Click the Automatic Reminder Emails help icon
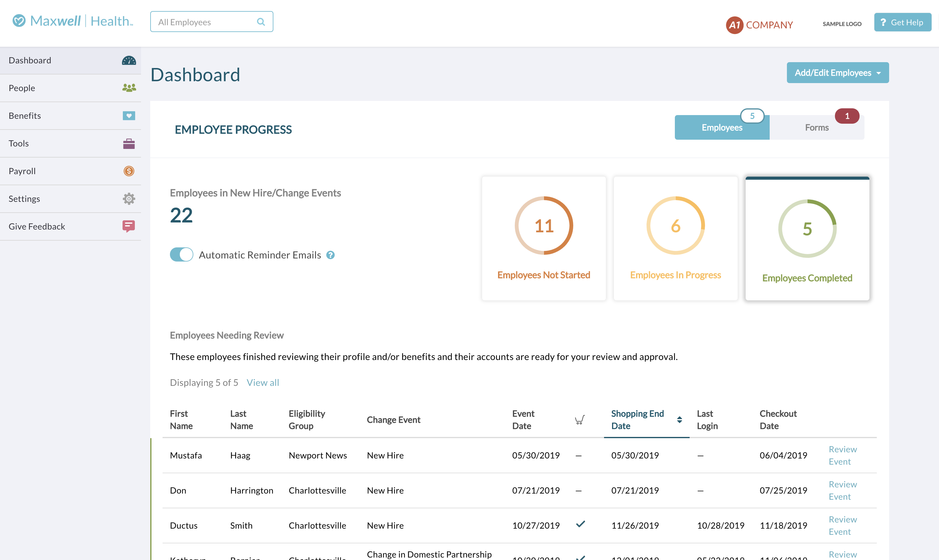This screenshot has width=939, height=560. (x=330, y=255)
